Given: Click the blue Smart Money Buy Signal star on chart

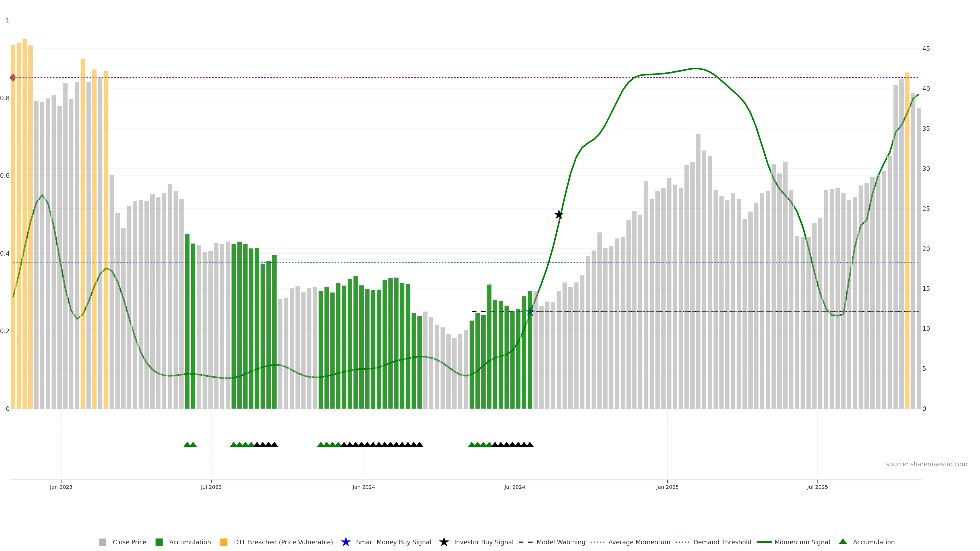Looking at the screenshot, I should click(x=530, y=312).
